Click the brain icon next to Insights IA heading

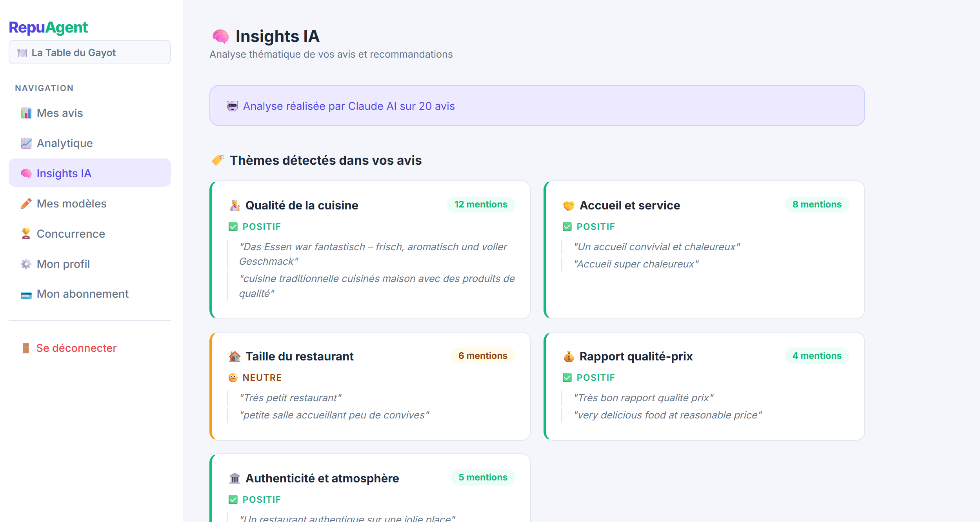(220, 36)
